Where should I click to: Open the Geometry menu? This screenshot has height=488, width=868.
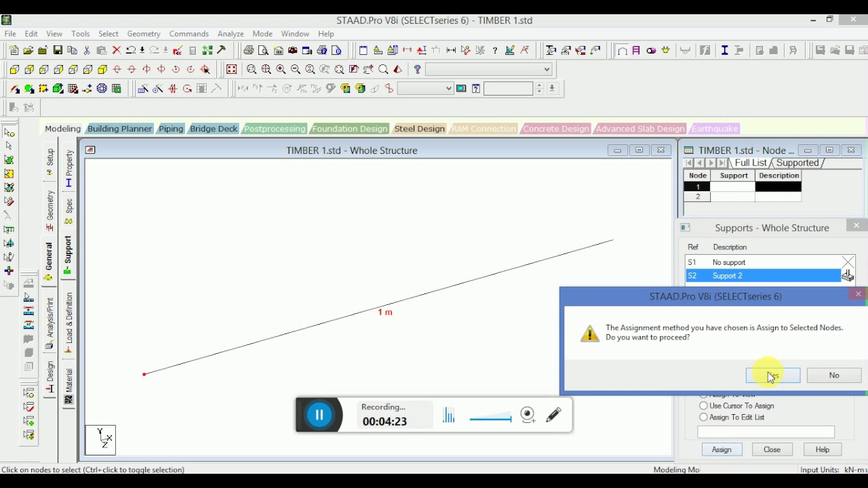pos(144,34)
